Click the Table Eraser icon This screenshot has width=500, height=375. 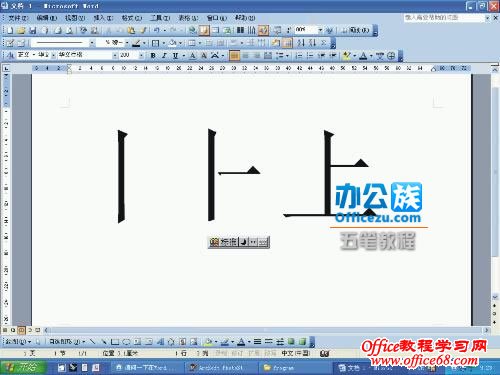point(21,43)
